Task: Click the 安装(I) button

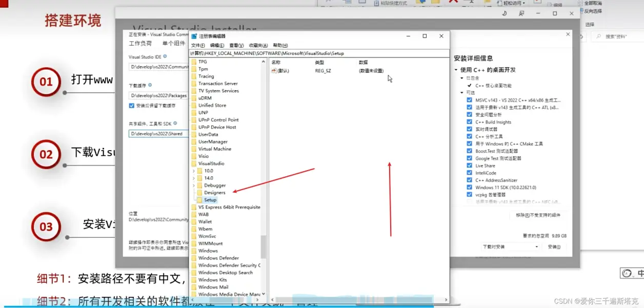Action: coord(554,247)
